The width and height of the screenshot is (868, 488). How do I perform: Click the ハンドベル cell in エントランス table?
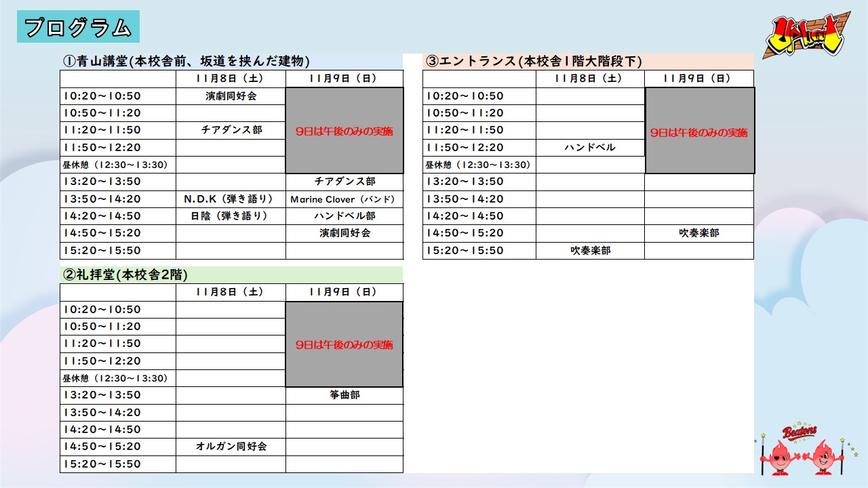(590, 148)
